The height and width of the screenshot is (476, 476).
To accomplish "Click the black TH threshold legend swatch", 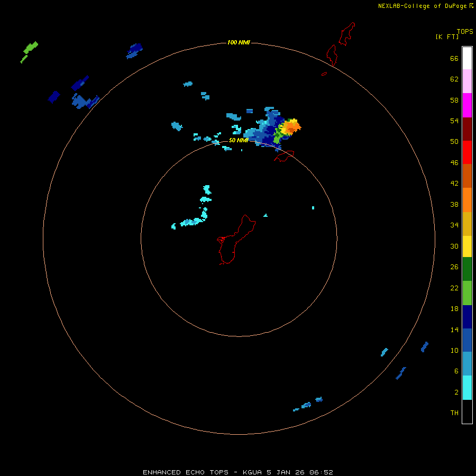I will pyautogui.click(x=467, y=411).
